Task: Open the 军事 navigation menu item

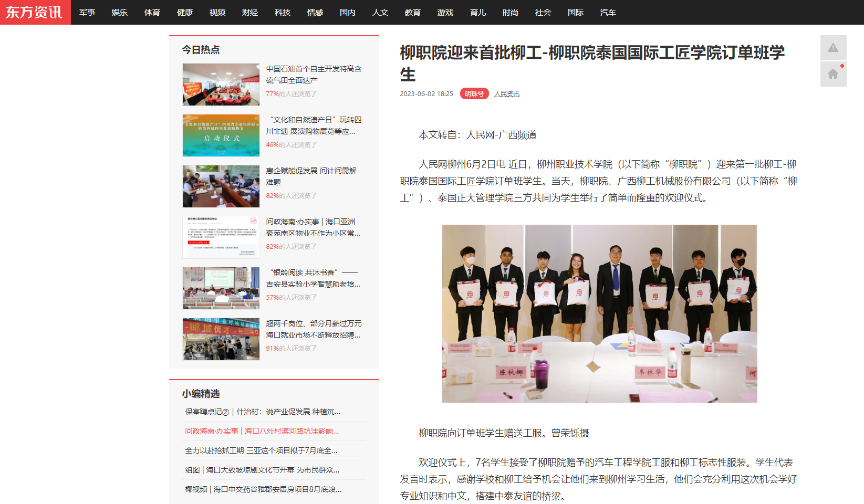Action: click(x=87, y=13)
